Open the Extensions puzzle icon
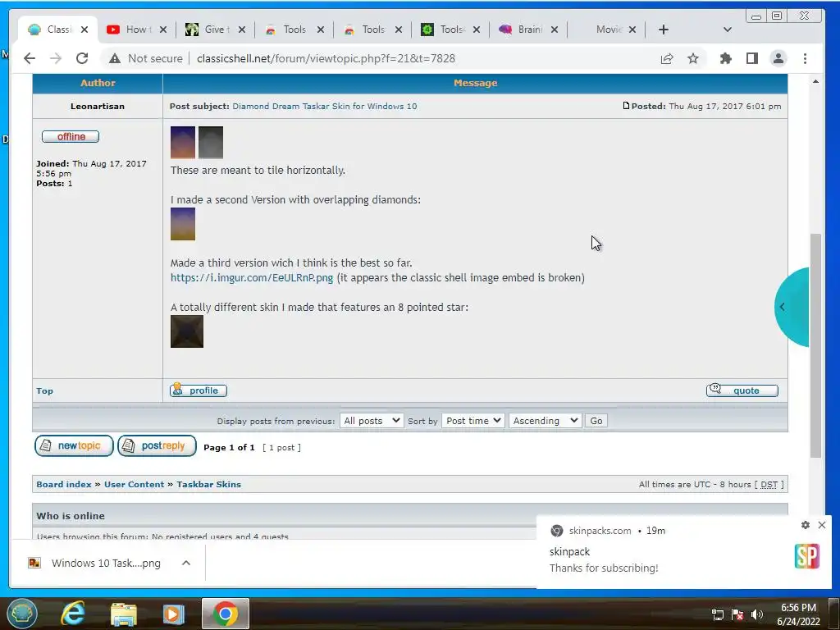Image resolution: width=840 pixels, height=630 pixels. (x=726, y=58)
